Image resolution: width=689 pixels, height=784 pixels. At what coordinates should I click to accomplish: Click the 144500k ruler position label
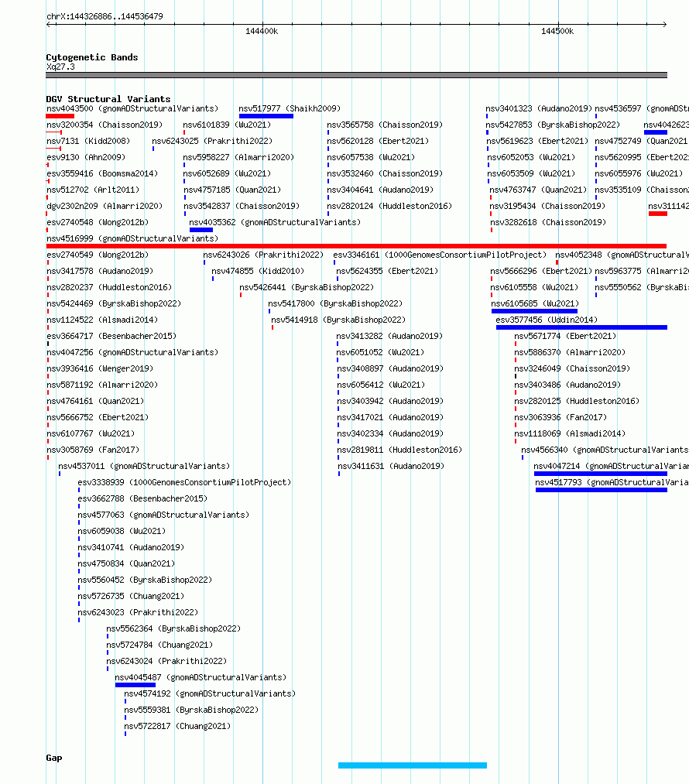tap(557, 31)
